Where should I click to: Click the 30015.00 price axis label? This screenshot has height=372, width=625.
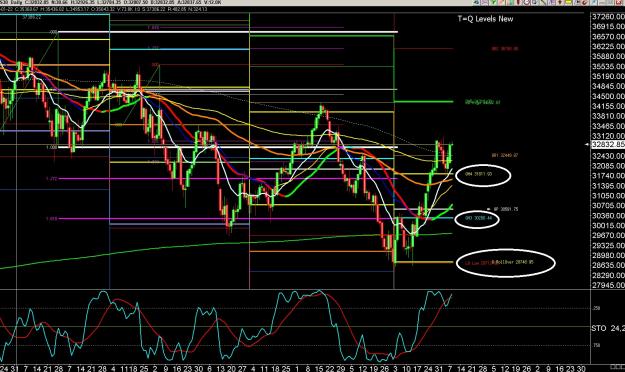click(608, 226)
